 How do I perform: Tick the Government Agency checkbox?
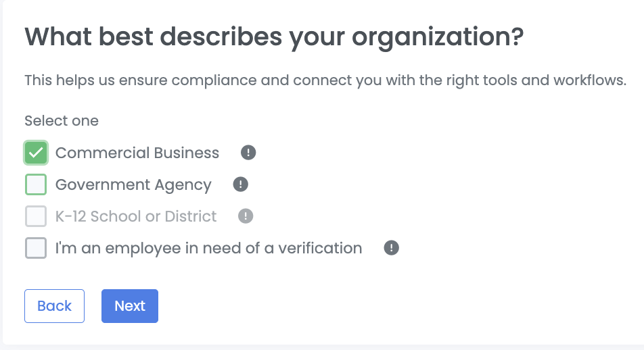click(36, 184)
